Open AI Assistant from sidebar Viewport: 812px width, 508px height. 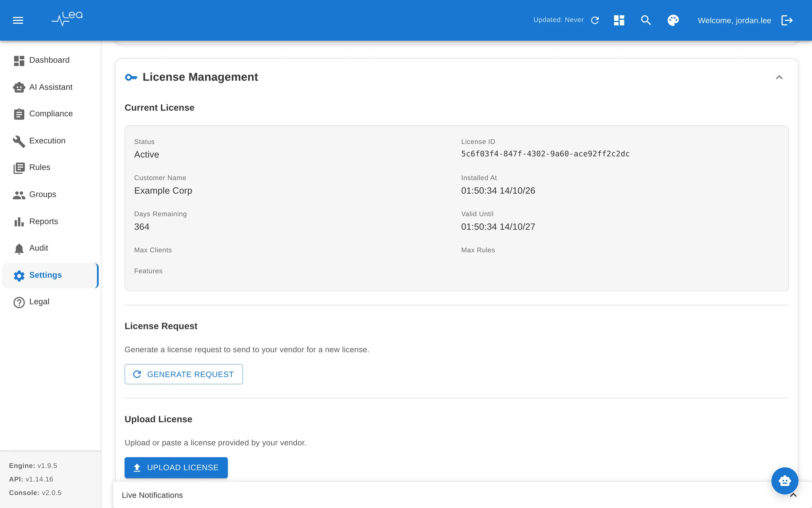[50, 87]
